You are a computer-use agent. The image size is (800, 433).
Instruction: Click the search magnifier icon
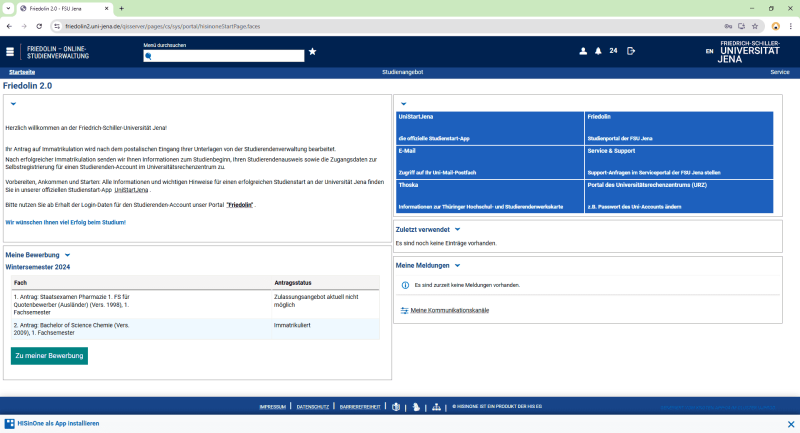148,56
